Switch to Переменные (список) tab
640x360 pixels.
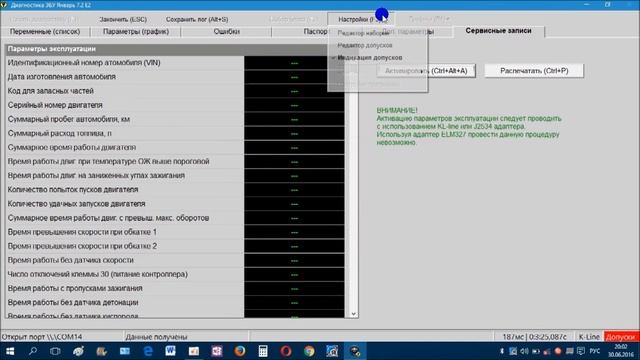click(x=45, y=31)
